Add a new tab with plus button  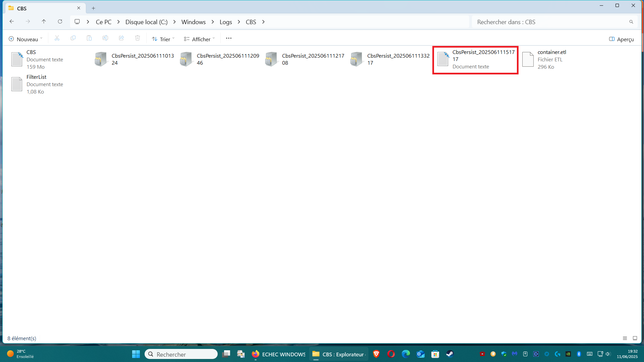click(94, 8)
